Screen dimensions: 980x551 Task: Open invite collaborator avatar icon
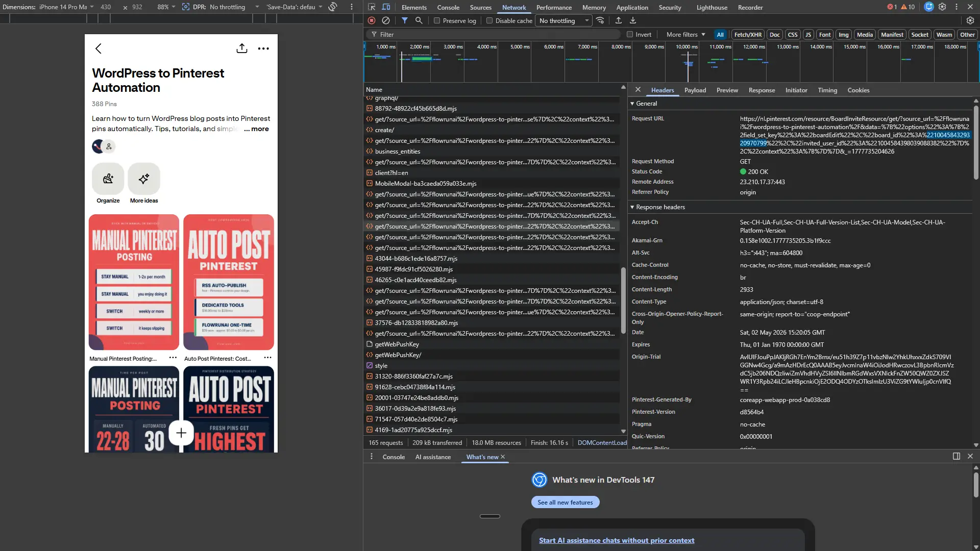pyautogui.click(x=109, y=146)
